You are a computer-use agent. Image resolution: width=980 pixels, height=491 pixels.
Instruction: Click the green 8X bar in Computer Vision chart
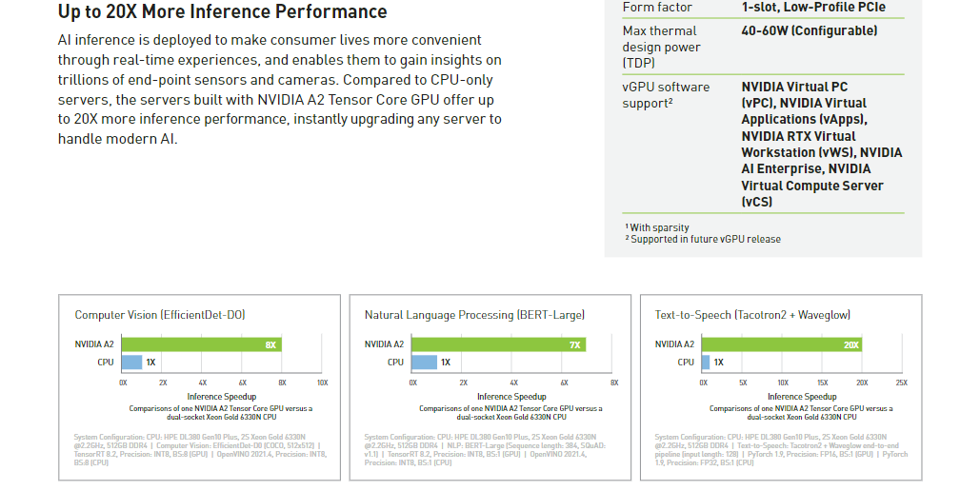coord(201,344)
